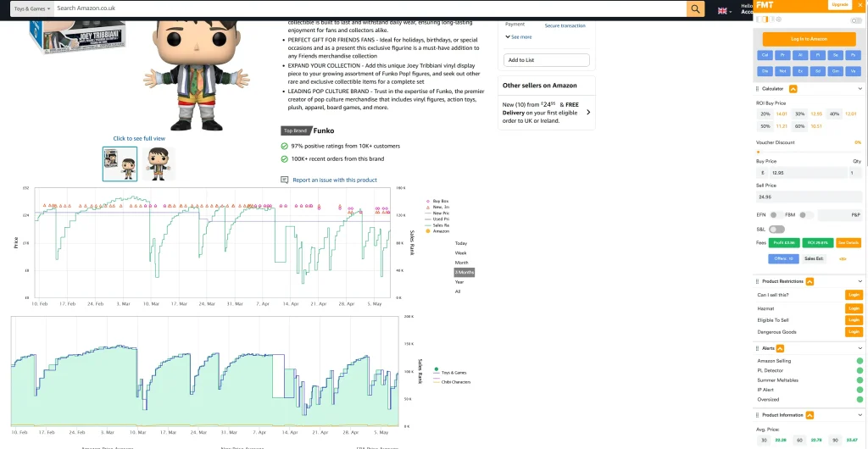Collapse Alerts with orange up-arrow button
The height and width of the screenshot is (449, 868).
coord(780,348)
